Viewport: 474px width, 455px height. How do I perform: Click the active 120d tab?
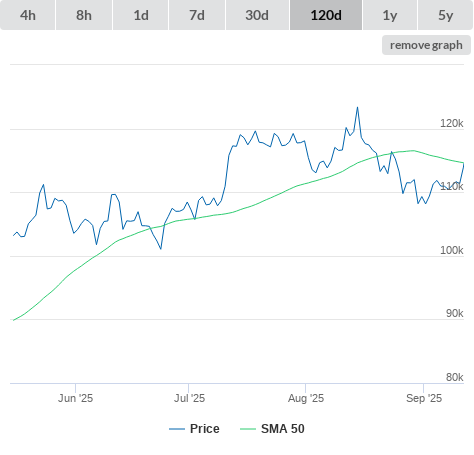click(x=326, y=15)
